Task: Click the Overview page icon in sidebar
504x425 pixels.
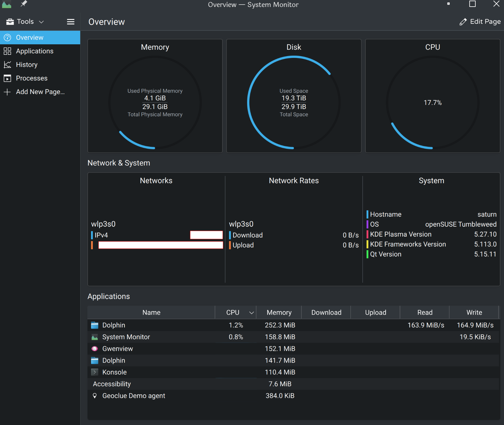Action: [x=7, y=37]
